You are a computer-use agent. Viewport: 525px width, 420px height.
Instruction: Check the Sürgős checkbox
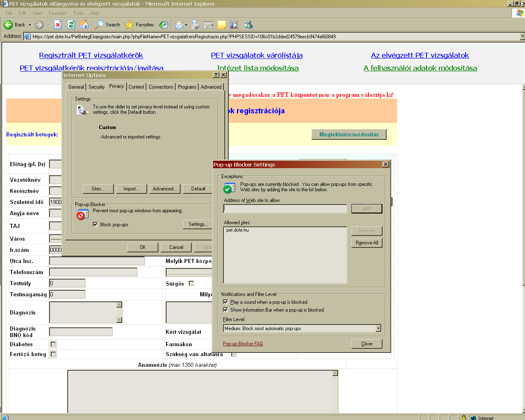pyautogui.click(x=191, y=283)
